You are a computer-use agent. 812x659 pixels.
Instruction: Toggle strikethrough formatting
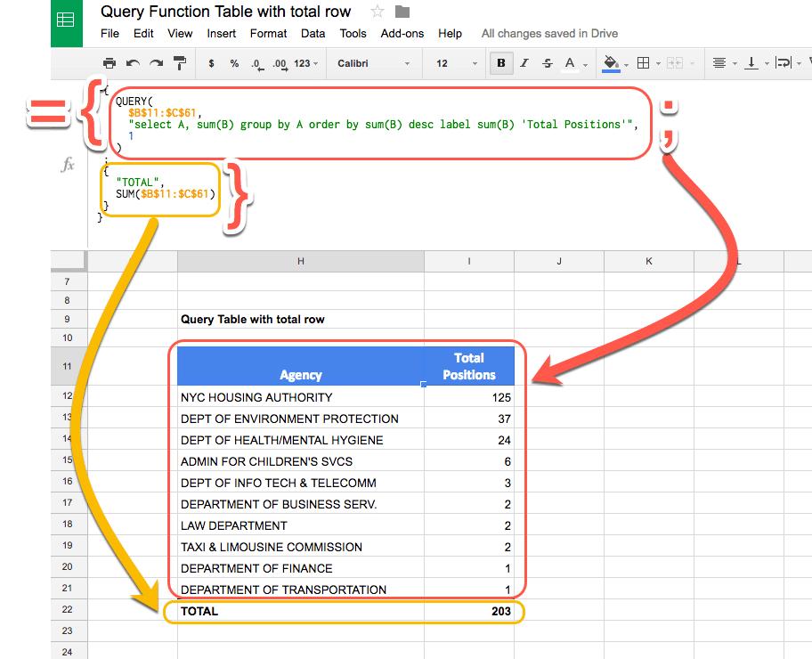[547, 63]
